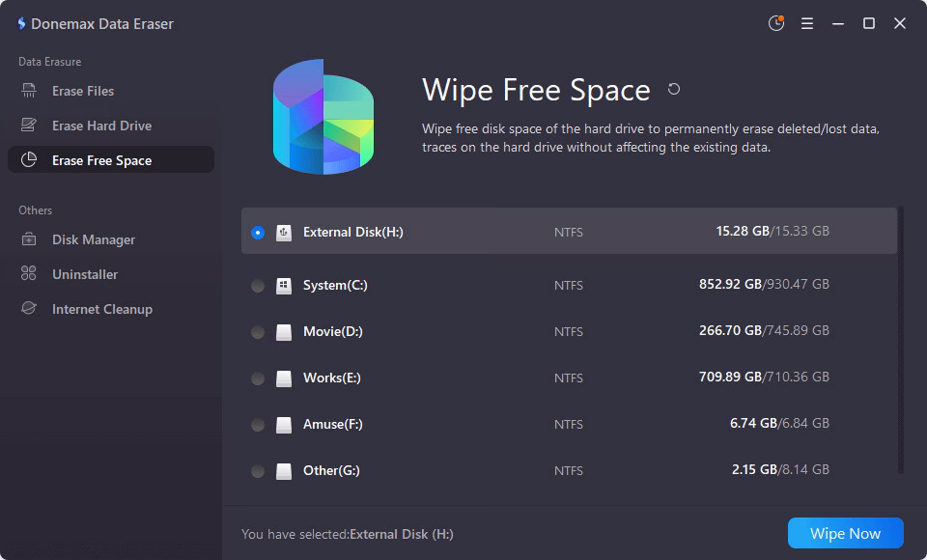This screenshot has width=927, height=560.
Task: Open the Erase Hard Drive section
Action: point(110,126)
